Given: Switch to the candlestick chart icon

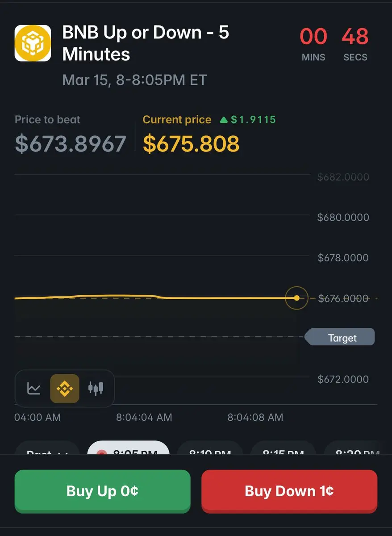Looking at the screenshot, I should 96,388.
